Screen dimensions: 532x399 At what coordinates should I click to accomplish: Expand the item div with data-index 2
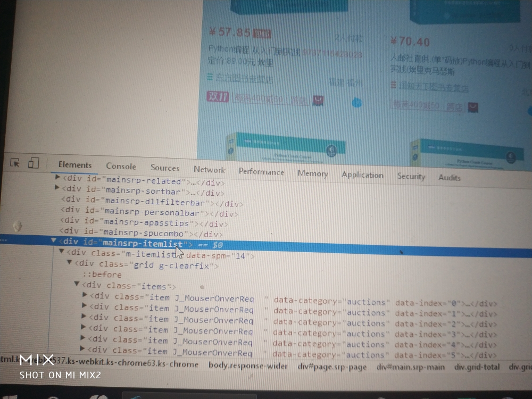click(x=84, y=316)
